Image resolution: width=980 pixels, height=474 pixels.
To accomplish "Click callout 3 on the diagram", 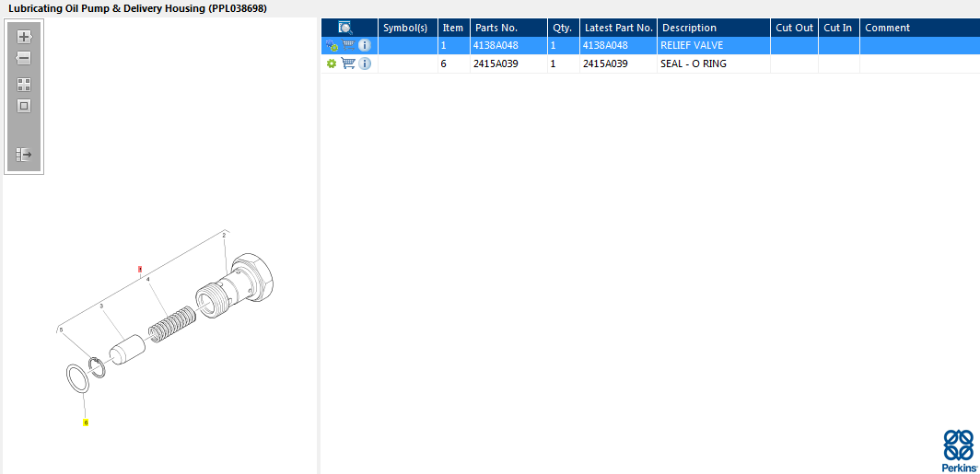I will point(101,306).
